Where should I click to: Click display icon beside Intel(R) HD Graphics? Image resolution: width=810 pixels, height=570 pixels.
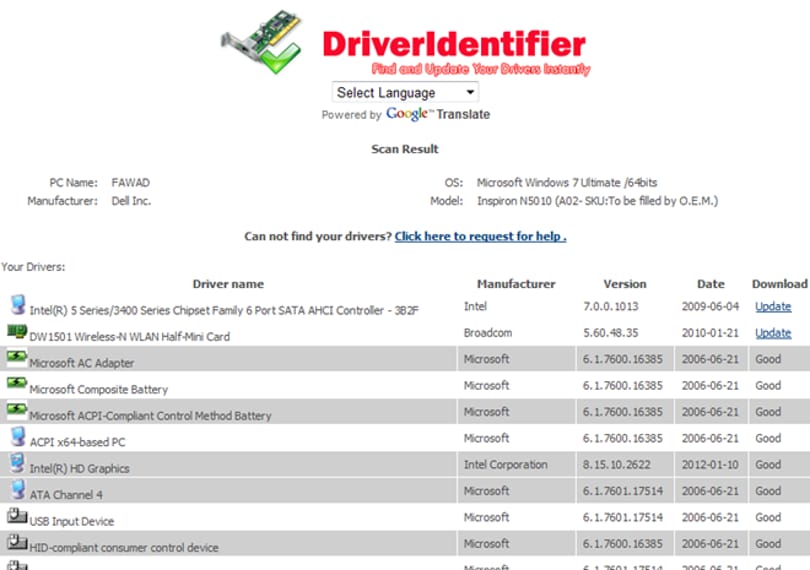pos(18,463)
